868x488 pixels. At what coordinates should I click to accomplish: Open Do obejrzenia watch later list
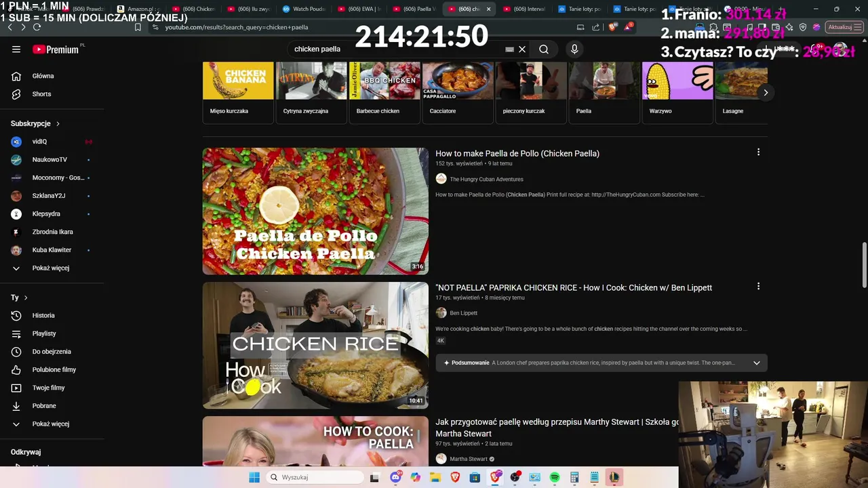[53, 352]
